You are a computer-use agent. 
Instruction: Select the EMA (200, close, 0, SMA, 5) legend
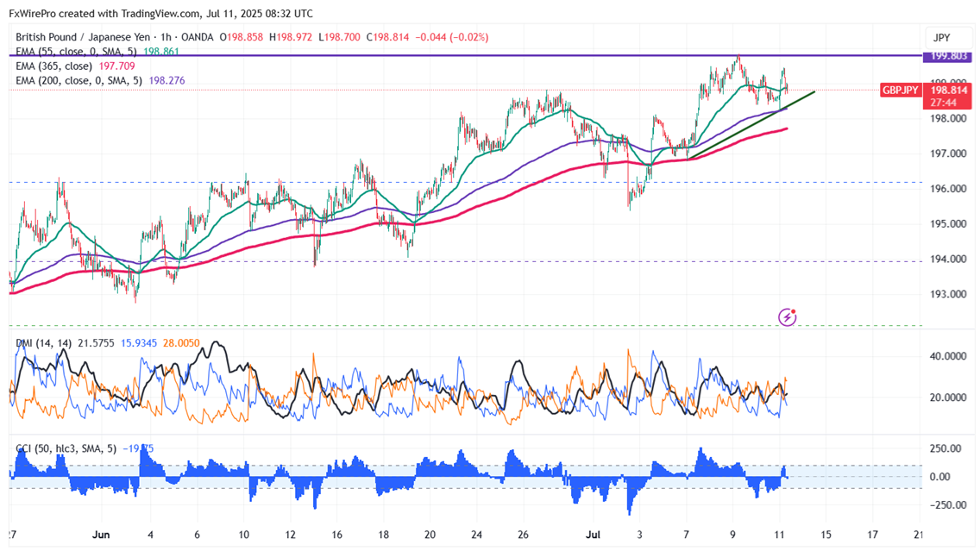pyautogui.click(x=79, y=80)
